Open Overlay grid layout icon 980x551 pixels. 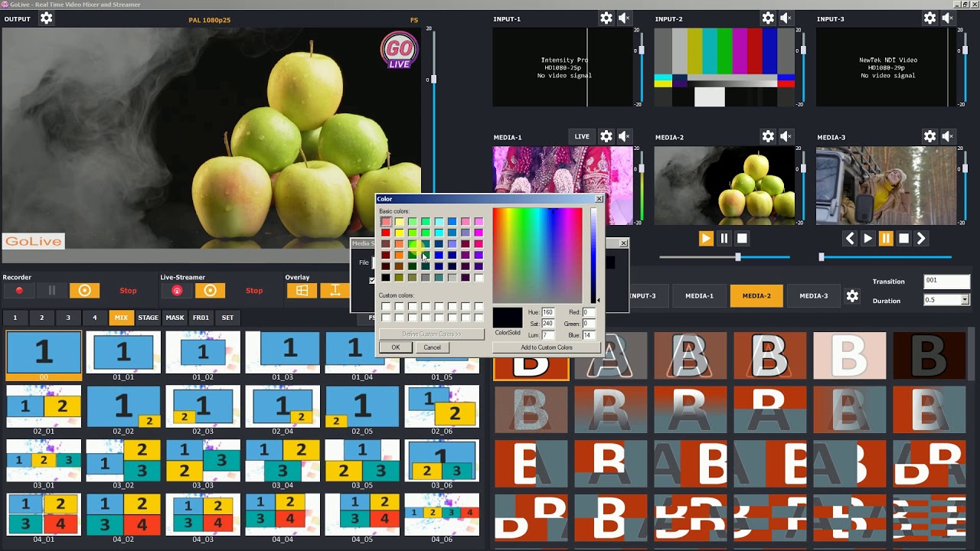(302, 291)
